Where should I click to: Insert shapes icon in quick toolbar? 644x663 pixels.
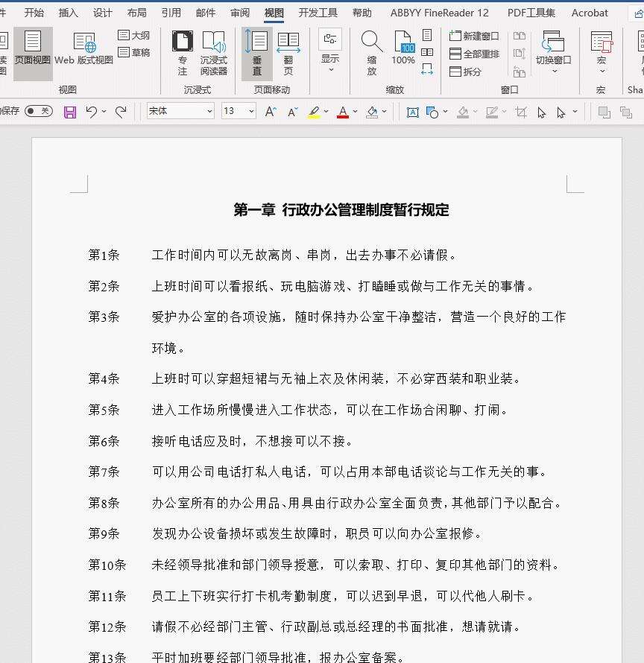(432, 112)
